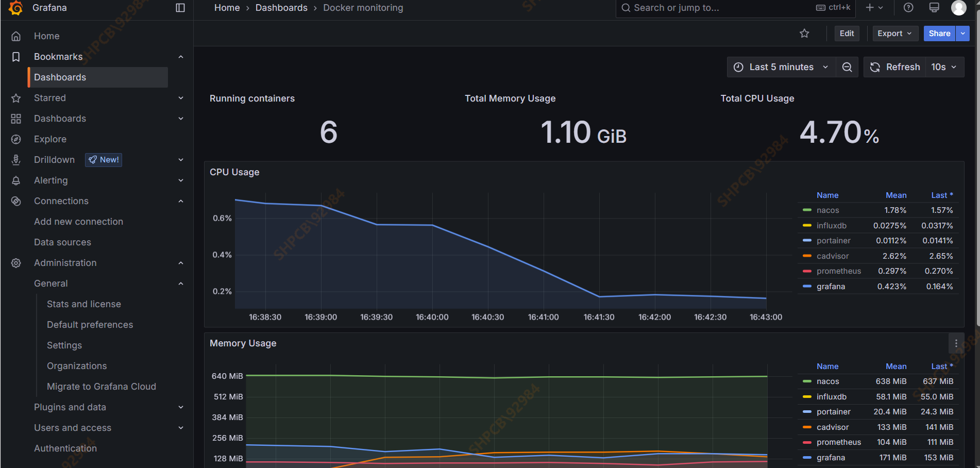Open the help question mark icon

[908, 8]
